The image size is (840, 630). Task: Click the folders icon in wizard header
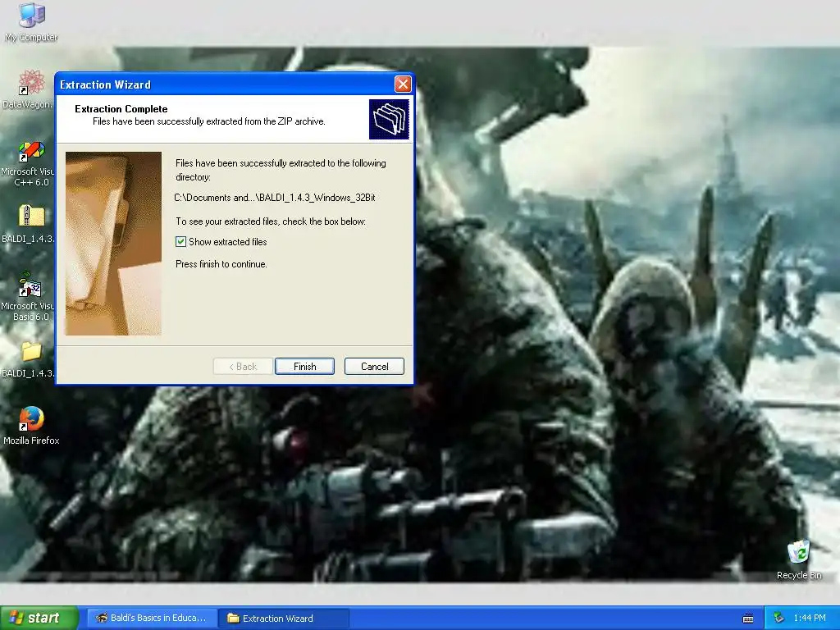click(389, 119)
